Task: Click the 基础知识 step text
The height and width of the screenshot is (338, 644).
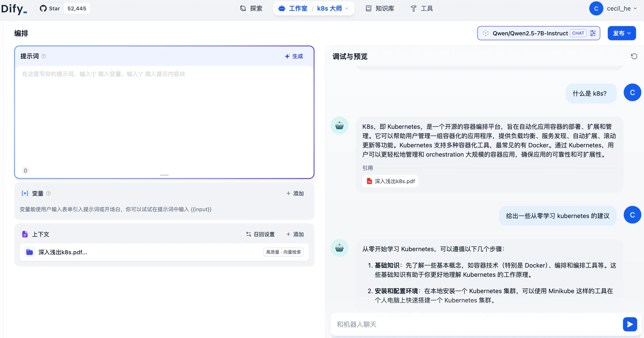Action: [387, 265]
